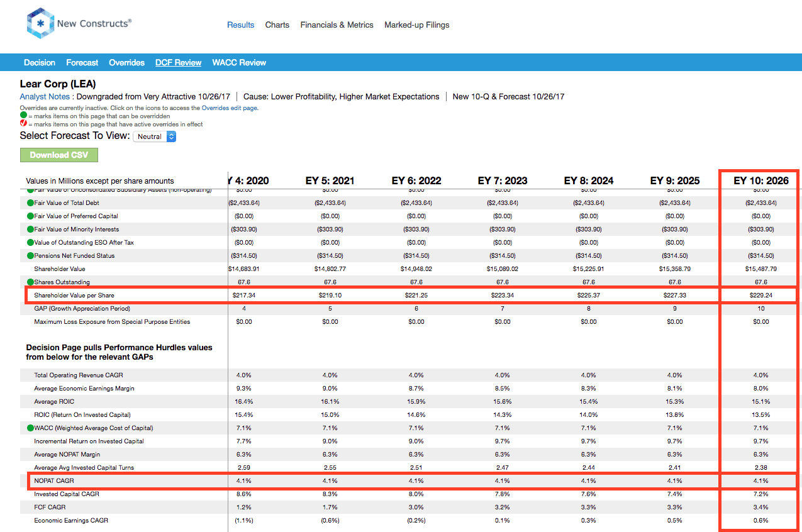802x532 pixels.
Task: Click the green legend dot icon
Action: click(x=23, y=116)
